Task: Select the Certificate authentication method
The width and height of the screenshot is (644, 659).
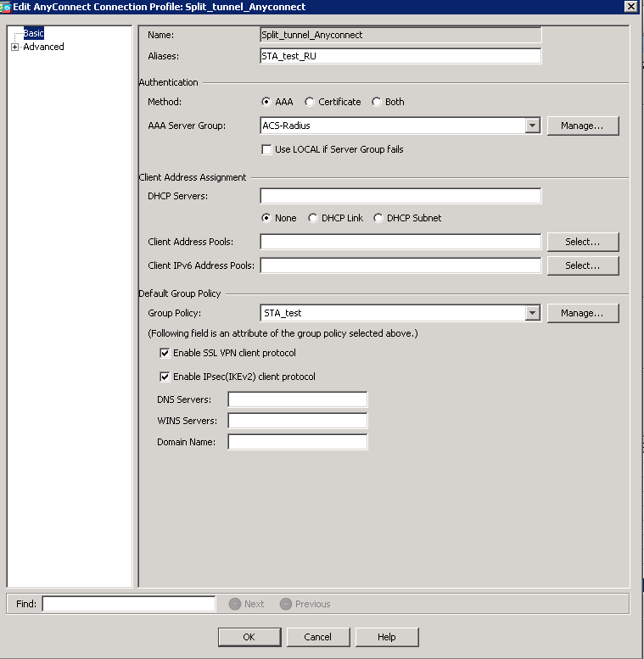Action: click(310, 102)
